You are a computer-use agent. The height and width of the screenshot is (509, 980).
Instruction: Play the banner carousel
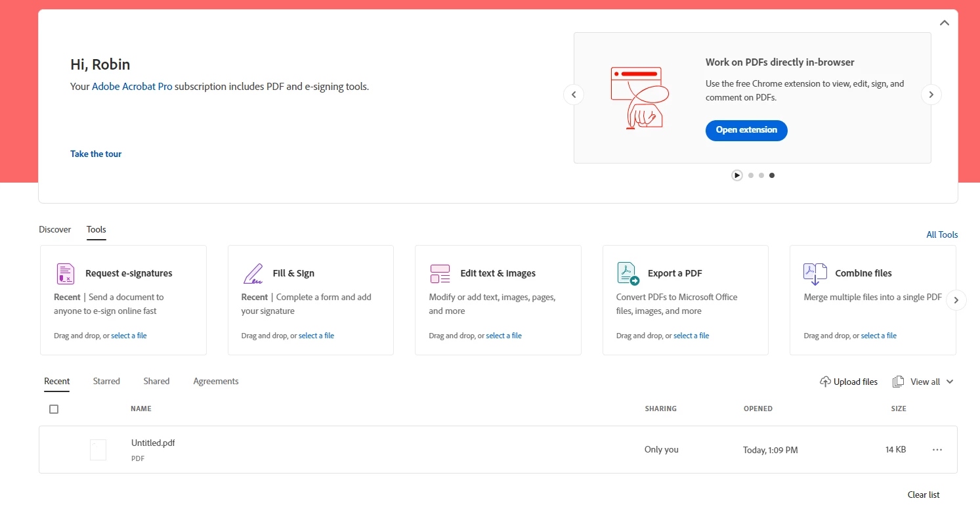737,175
